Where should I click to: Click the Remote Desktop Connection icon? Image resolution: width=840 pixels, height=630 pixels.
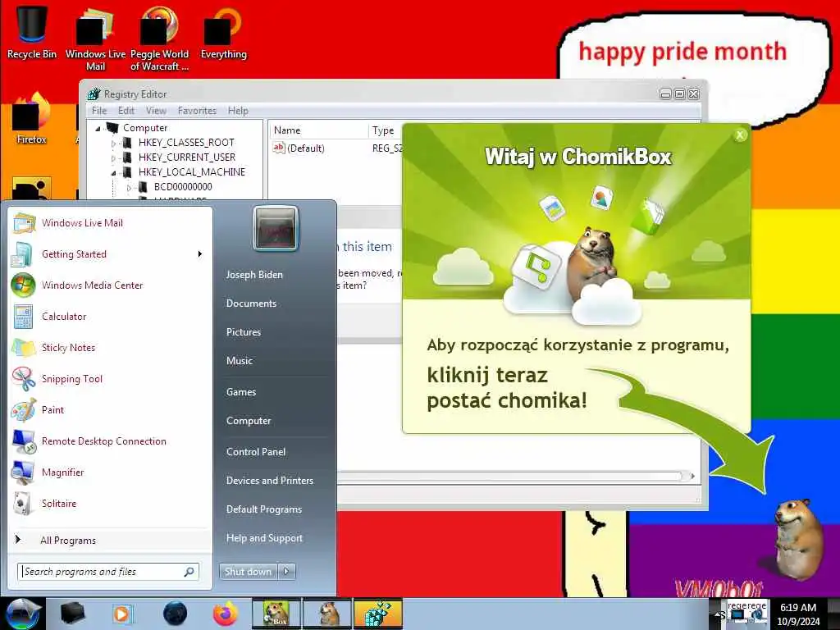[24, 441]
